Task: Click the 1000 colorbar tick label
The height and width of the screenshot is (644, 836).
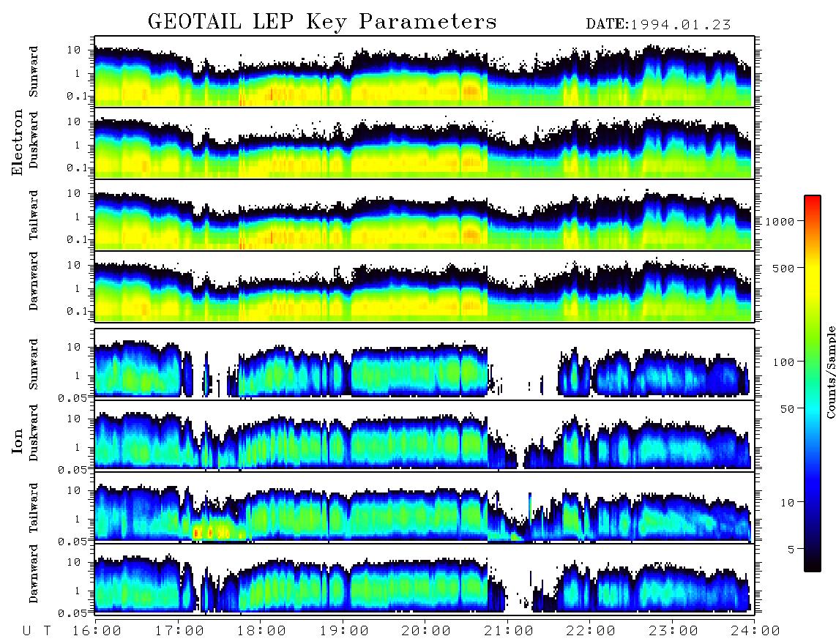Action: click(780, 222)
